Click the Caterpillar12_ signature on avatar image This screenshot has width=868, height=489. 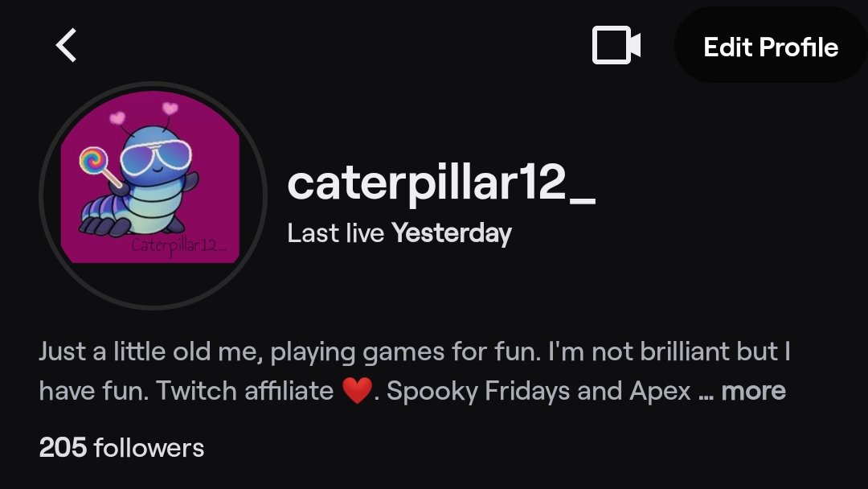[178, 245]
